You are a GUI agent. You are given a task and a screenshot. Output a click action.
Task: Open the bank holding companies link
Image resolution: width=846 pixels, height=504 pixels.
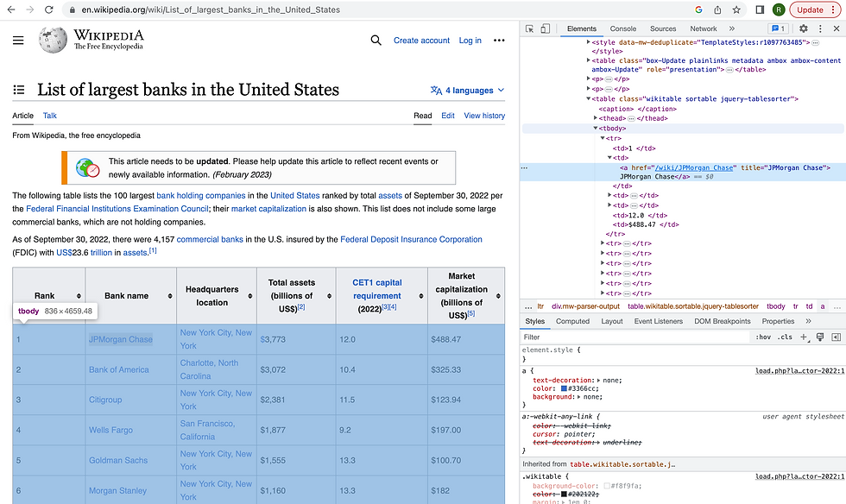point(200,195)
